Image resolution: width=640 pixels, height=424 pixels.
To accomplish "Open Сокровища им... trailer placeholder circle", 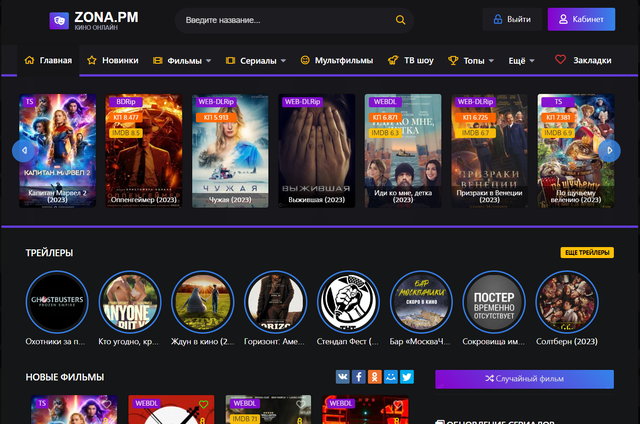I will tap(494, 302).
